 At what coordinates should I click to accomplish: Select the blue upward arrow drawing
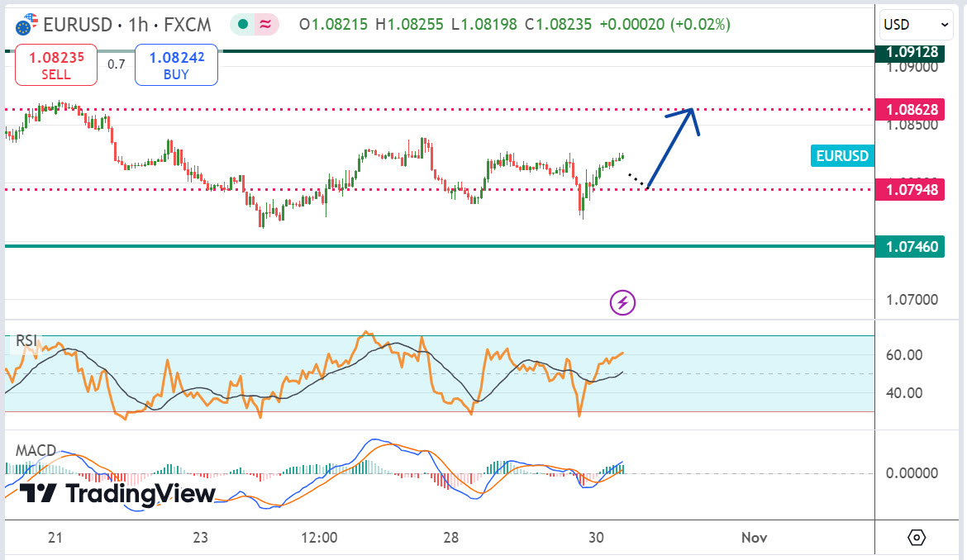coord(671,149)
